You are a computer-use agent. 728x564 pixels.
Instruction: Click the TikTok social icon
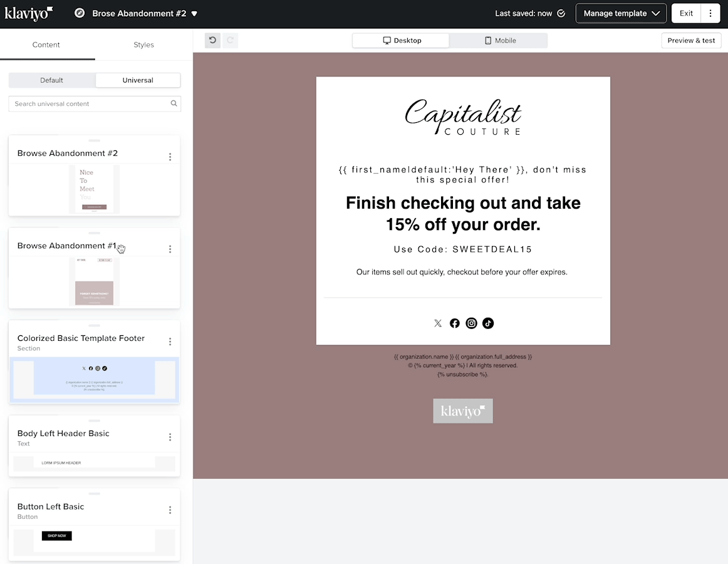(488, 323)
